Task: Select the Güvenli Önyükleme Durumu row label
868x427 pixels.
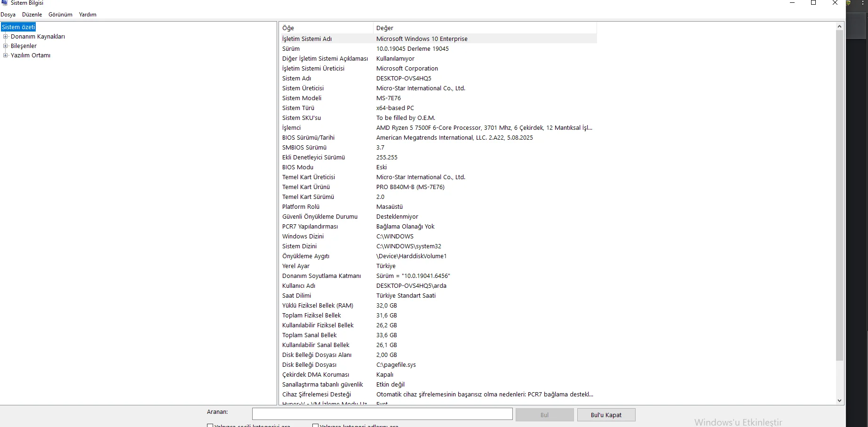Action: pos(320,216)
